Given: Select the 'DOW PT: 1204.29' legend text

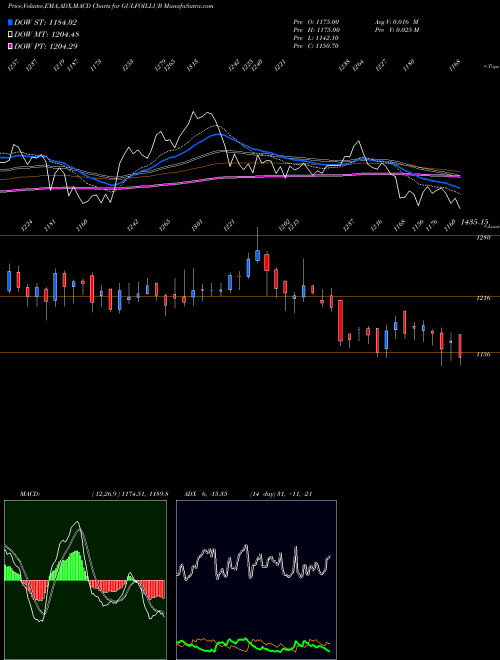Looking at the screenshot, I should (x=45, y=46).
